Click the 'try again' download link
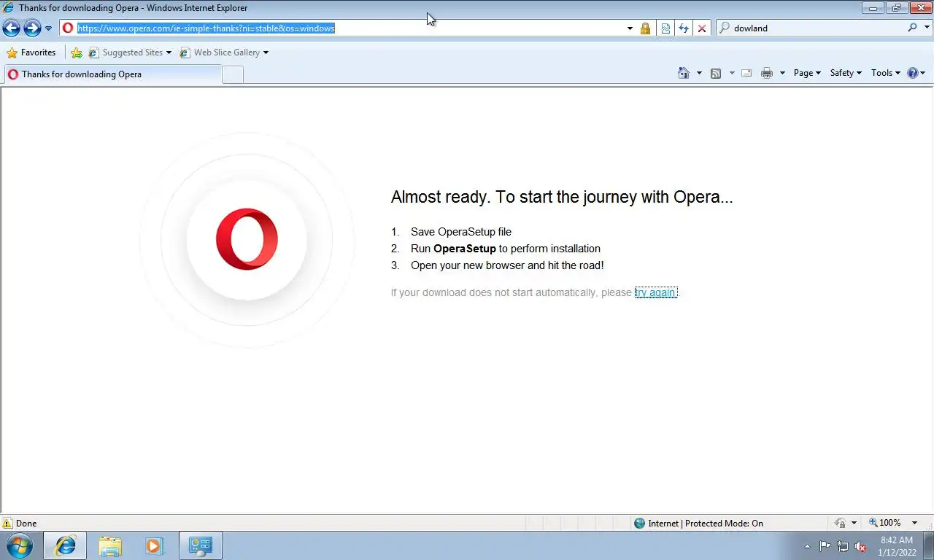This screenshot has height=560, width=934. (x=656, y=292)
